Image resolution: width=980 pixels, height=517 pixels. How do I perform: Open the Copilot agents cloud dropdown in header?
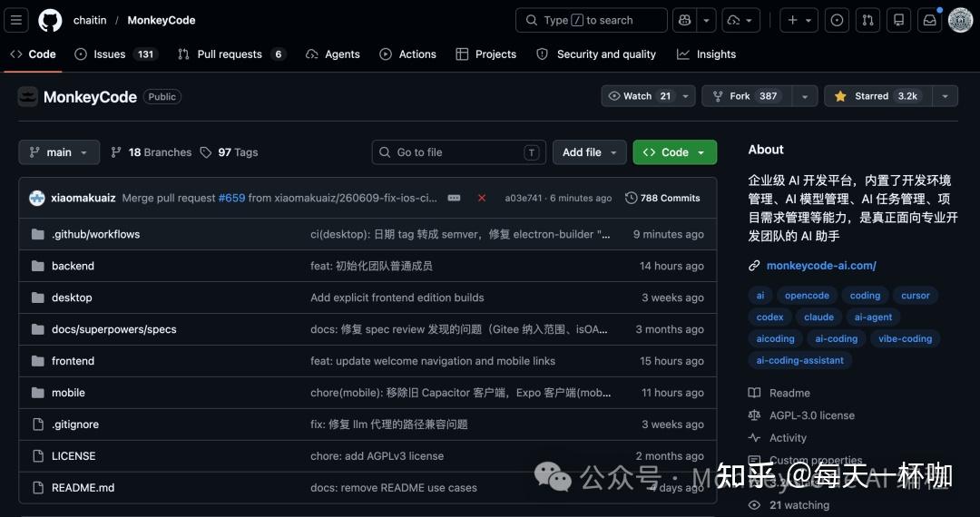click(x=741, y=20)
